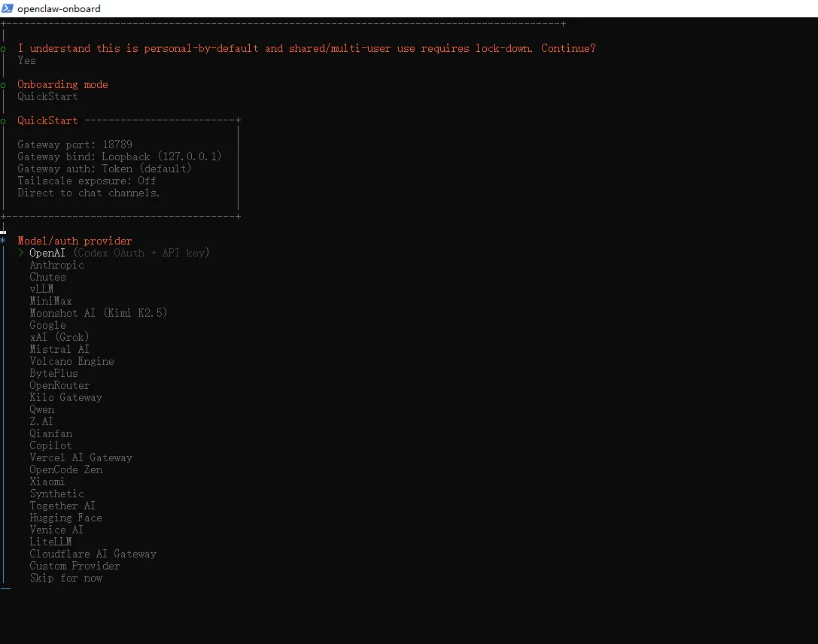
Task: Click the PowerShell icon in title bar
Action: 8,8
